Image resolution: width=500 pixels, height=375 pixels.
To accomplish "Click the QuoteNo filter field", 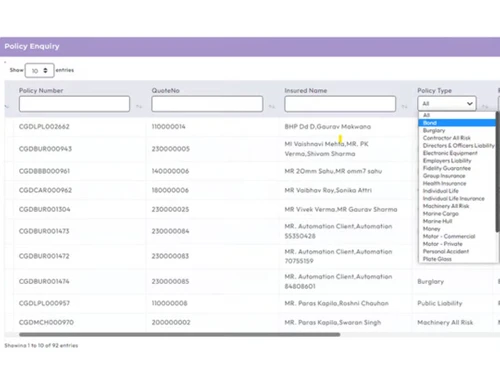I will coord(207,104).
